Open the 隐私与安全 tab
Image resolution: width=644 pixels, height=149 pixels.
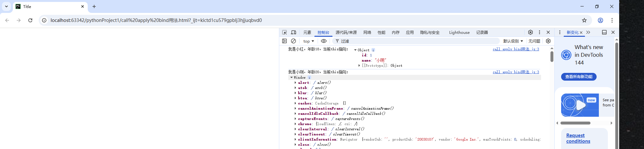tap(430, 32)
